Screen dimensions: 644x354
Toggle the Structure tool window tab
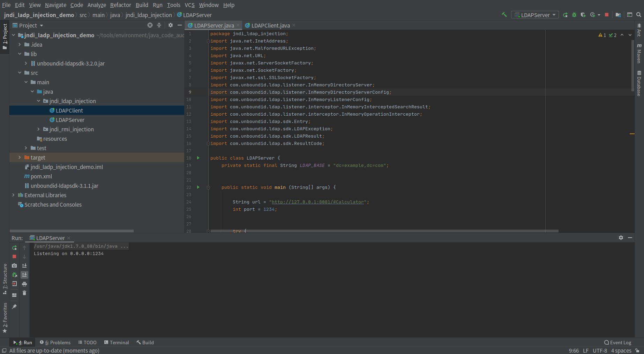click(x=5, y=279)
